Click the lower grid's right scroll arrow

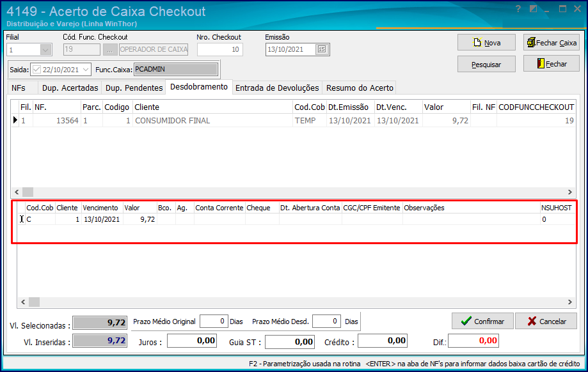[570, 302]
